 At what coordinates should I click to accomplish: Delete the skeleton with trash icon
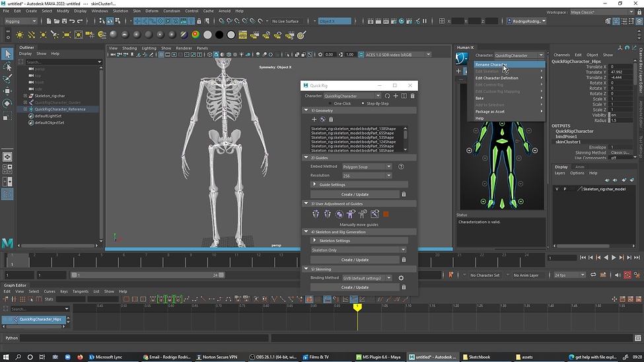click(x=404, y=260)
